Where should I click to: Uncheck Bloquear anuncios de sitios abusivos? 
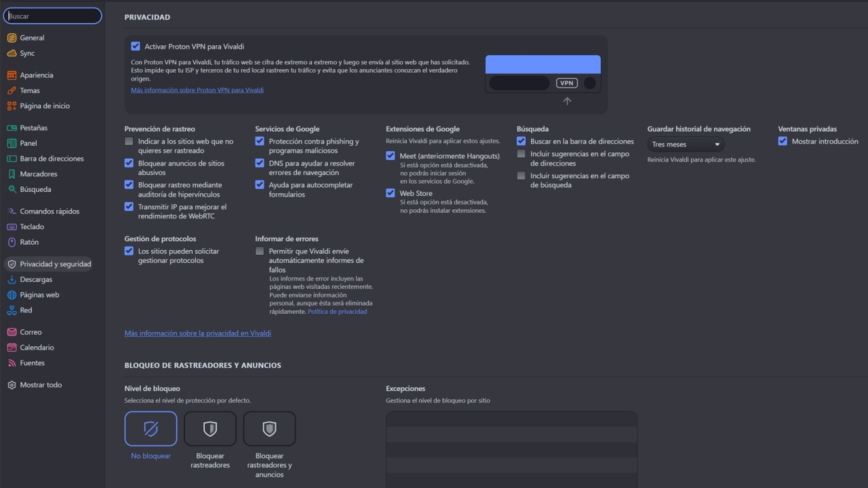tap(129, 163)
